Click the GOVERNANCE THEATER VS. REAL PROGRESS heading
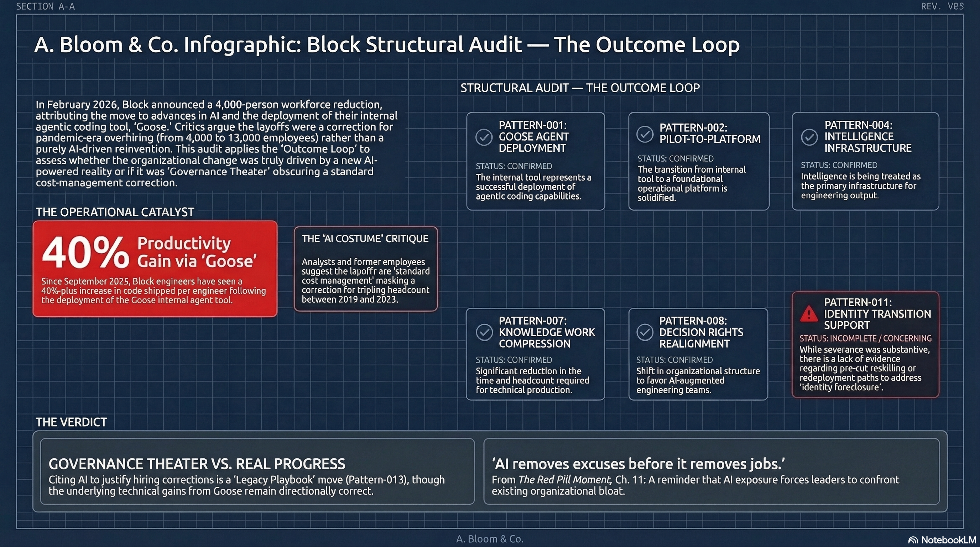Viewport: 980px width, 547px height. click(x=197, y=464)
